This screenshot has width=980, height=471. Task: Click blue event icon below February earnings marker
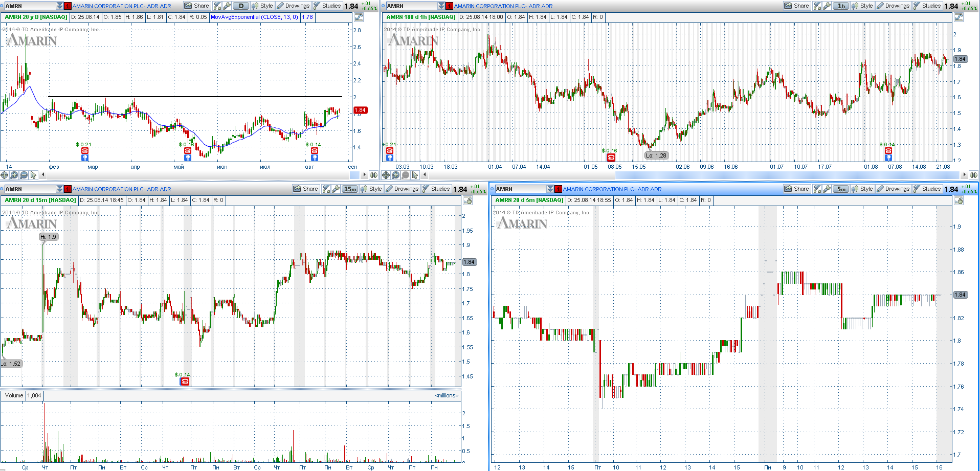(85, 158)
